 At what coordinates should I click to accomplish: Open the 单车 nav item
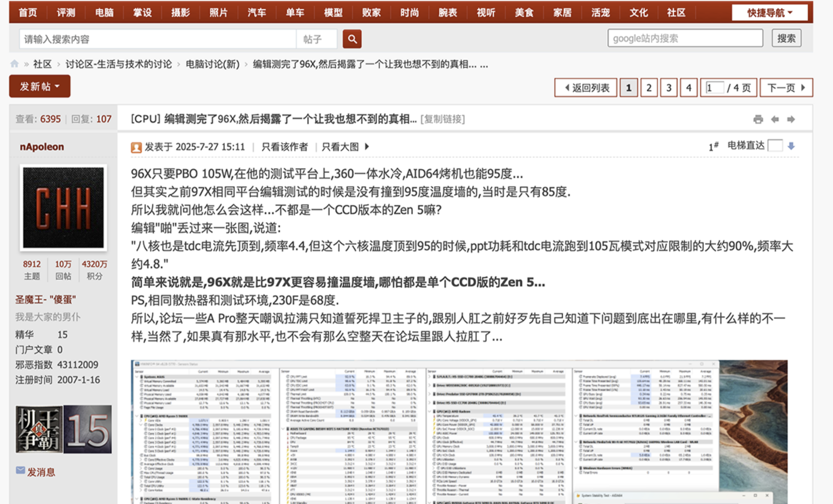pyautogui.click(x=295, y=13)
